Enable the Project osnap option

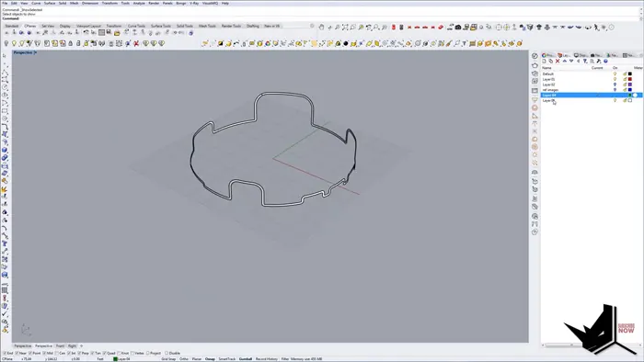154,353
